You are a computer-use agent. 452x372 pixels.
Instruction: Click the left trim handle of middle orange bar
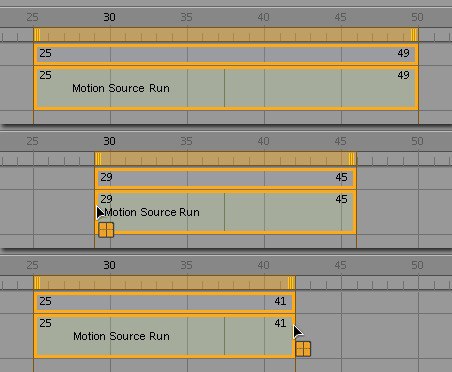coord(99,159)
